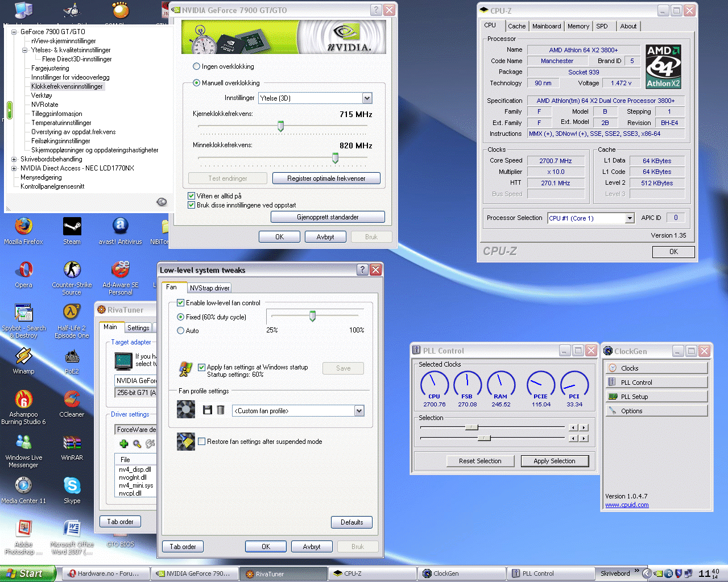Toggle Enable low-level fan control checkbox

[x=180, y=303]
